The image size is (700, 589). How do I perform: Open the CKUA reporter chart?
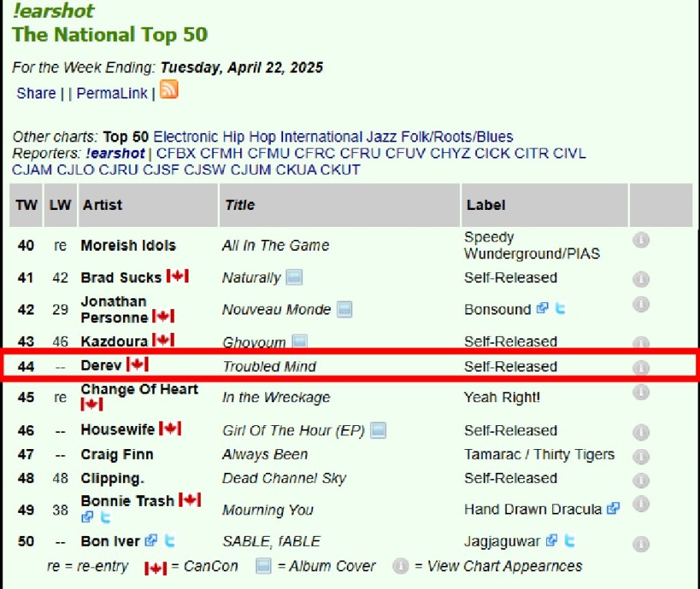click(297, 169)
